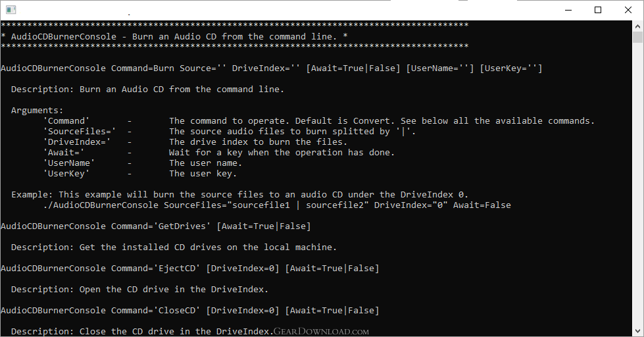This screenshot has width=644, height=337.
Task: Click the Command='EjectCD' usage line
Action: [189, 269]
